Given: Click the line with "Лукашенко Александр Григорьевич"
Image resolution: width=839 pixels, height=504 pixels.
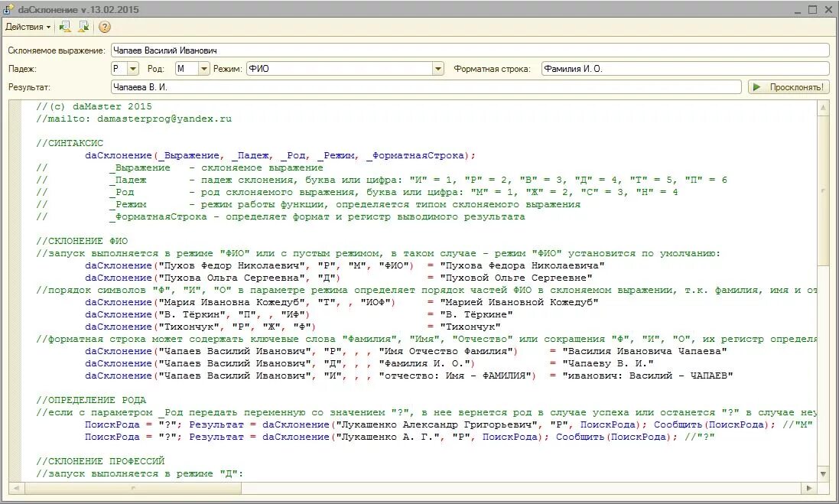Looking at the screenshot, I should coord(448,424).
